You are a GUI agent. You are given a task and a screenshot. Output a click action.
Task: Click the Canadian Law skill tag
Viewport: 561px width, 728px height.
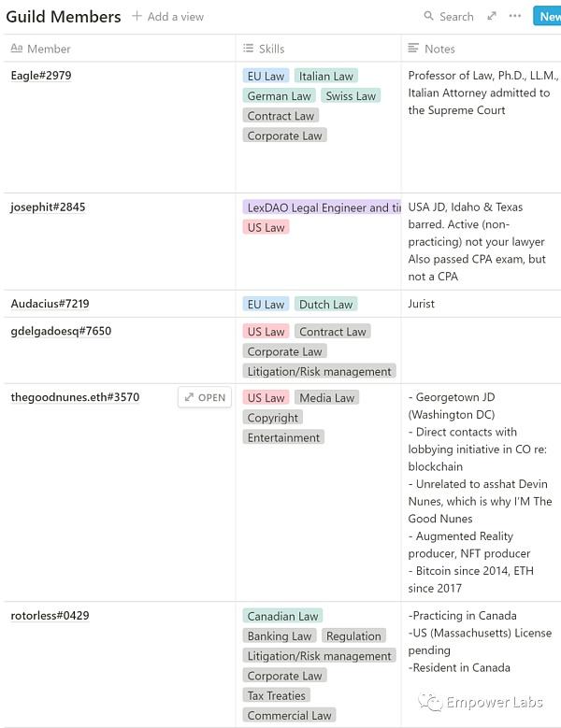(x=282, y=617)
